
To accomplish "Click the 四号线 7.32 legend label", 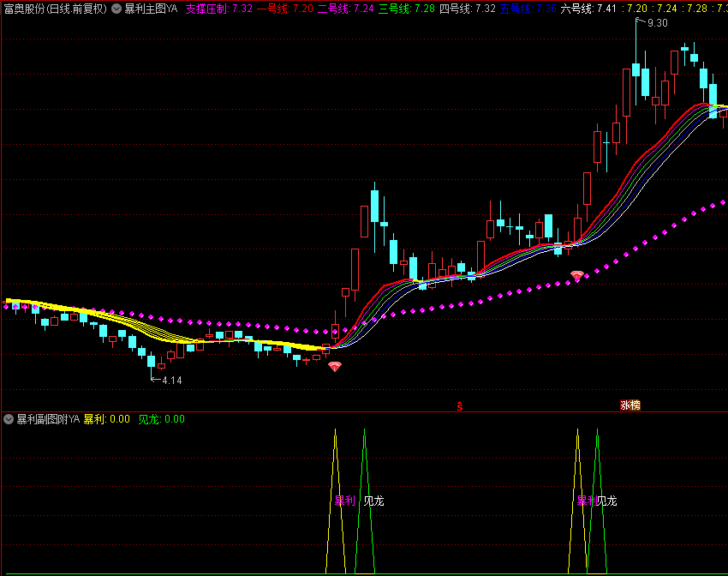I will (x=467, y=9).
